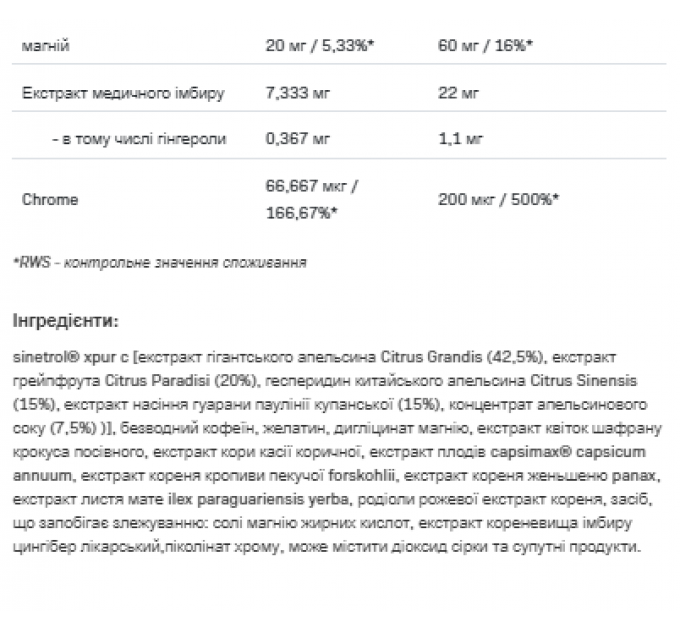Screen dimensions: 680x630
Task: Click '- в тому числі гінгероли' row label
Action: pos(139,139)
